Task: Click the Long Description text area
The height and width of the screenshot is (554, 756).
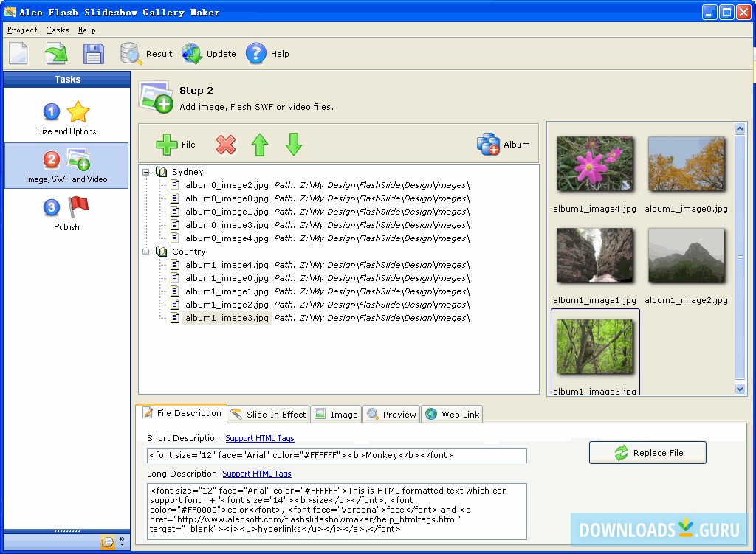Action: [337, 511]
